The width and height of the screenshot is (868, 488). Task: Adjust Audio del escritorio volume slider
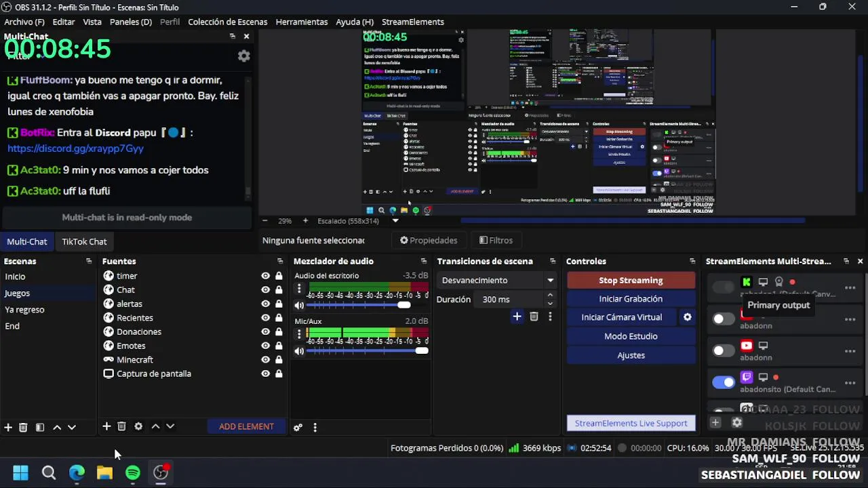tap(368, 305)
